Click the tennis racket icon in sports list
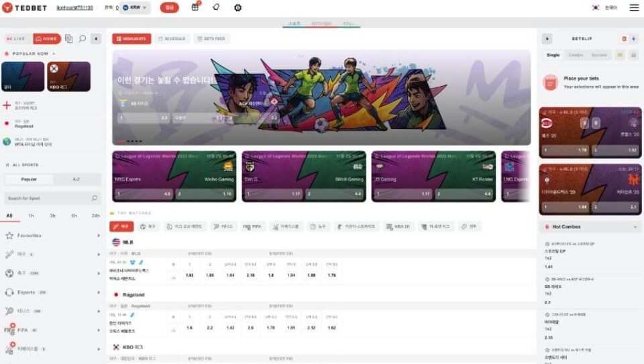Viewport: 644px width, 364px height. [9, 311]
